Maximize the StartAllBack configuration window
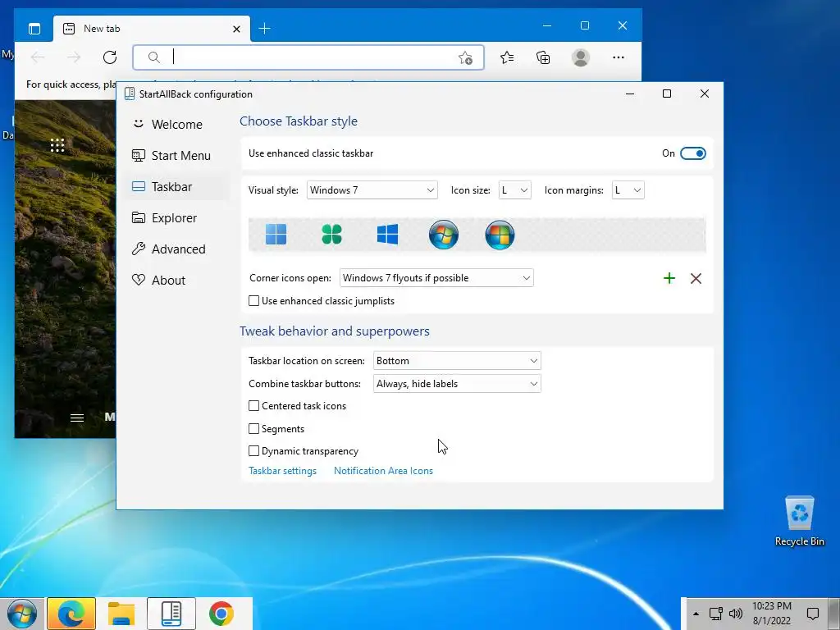The image size is (840, 630). click(667, 94)
